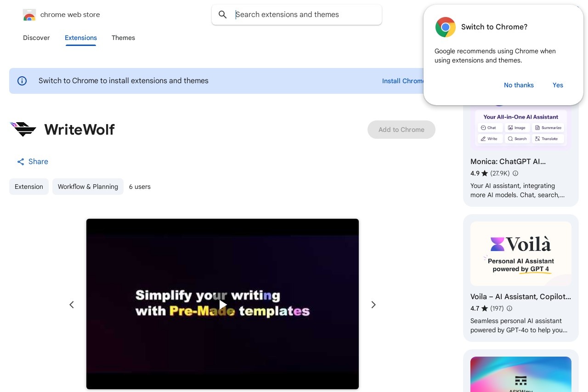The width and height of the screenshot is (588, 392).
Task: Click the Chrome logo in the popup
Action: click(446, 27)
